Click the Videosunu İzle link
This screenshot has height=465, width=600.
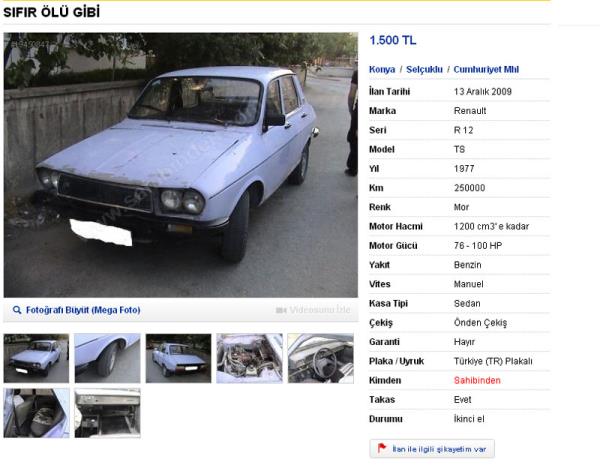(320, 310)
